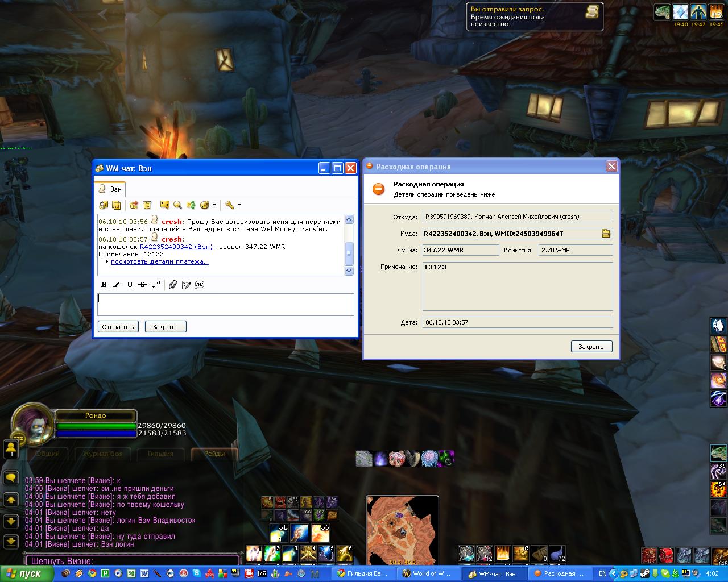Click into the chat message input field
728x582 pixels.
(226, 305)
